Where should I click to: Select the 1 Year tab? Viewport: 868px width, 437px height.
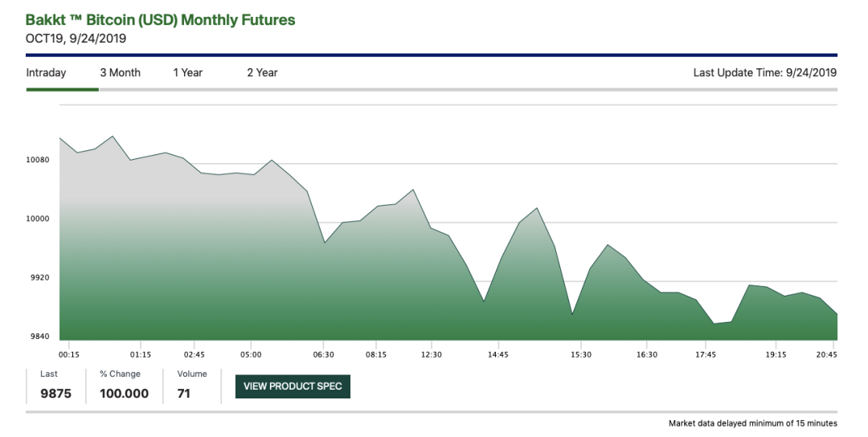(187, 72)
